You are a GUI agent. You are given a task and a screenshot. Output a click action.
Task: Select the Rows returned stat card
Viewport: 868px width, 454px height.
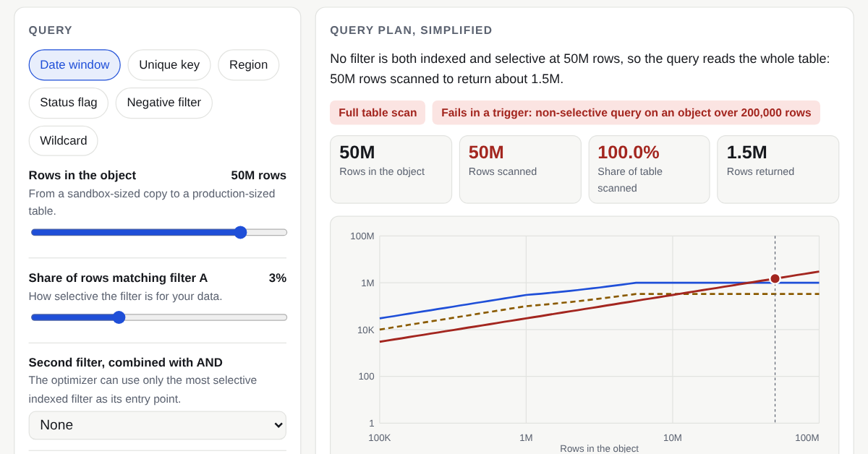click(x=778, y=169)
